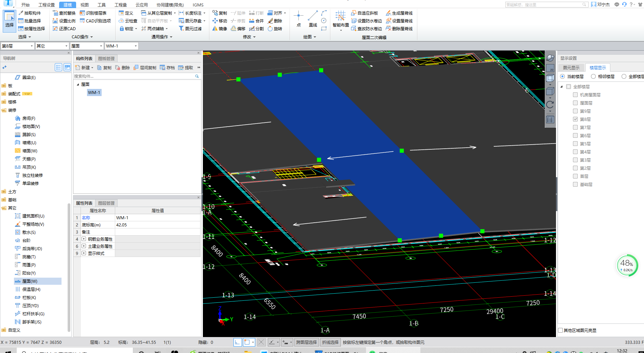Select the 直线 line drawing tool
The width and height of the screenshot is (644, 353).
[313, 19]
